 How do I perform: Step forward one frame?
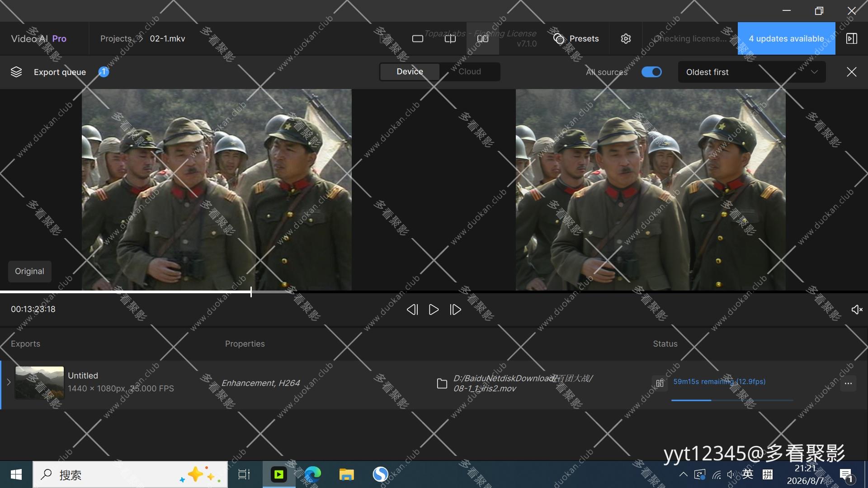455,310
